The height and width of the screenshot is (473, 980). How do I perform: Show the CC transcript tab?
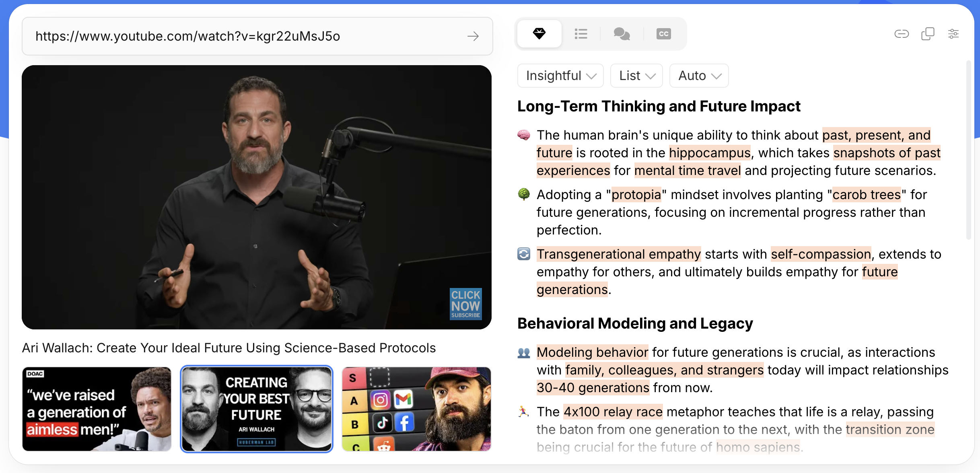663,34
